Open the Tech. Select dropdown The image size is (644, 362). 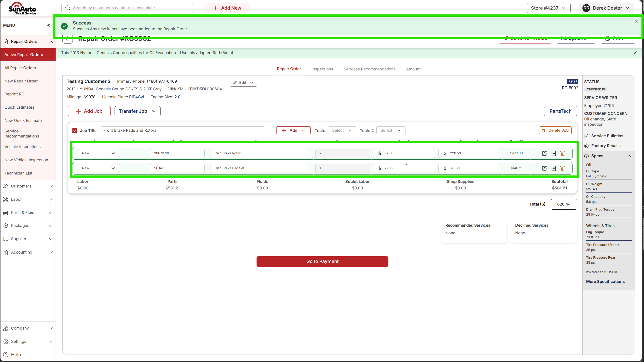[x=342, y=131]
